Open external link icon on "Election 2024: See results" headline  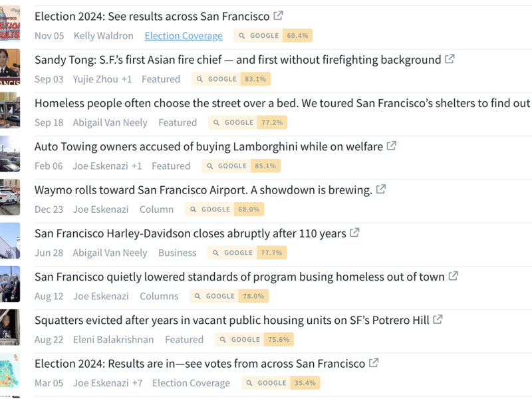point(278,15)
